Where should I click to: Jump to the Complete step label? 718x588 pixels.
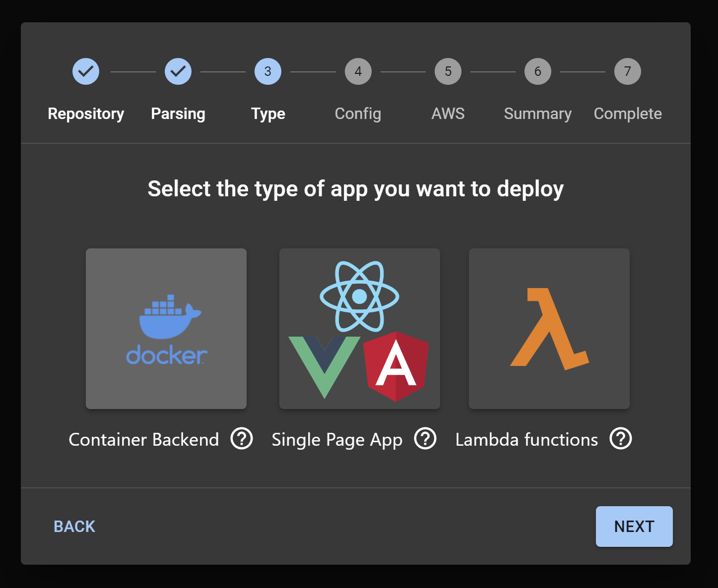tap(628, 114)
